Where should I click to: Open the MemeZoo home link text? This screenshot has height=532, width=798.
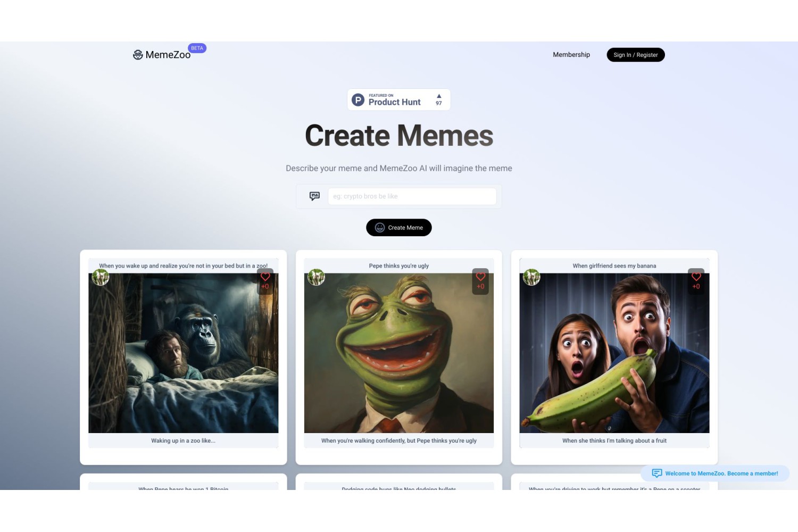tap(168, 55)
